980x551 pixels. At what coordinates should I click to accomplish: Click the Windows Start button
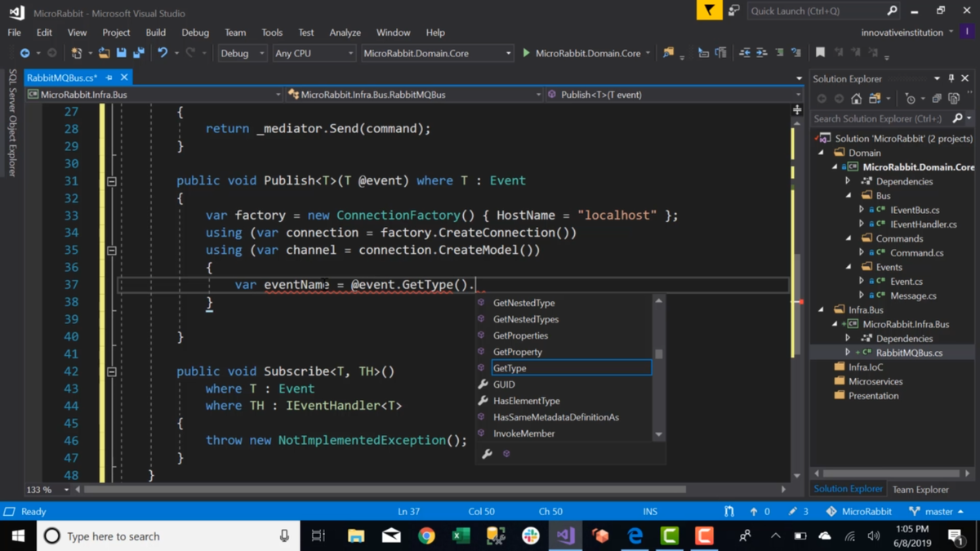pyautogui.click(x=18, y=536)
